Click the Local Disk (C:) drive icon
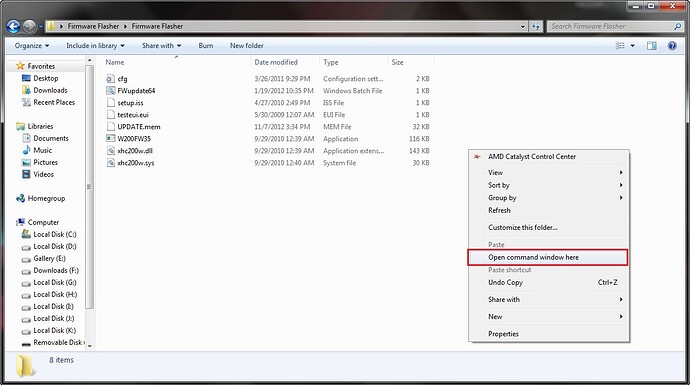 pos(26,235)
